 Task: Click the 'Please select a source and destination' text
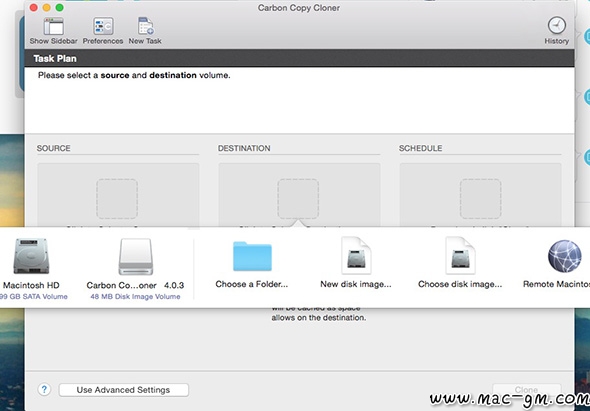coord(134,75)
